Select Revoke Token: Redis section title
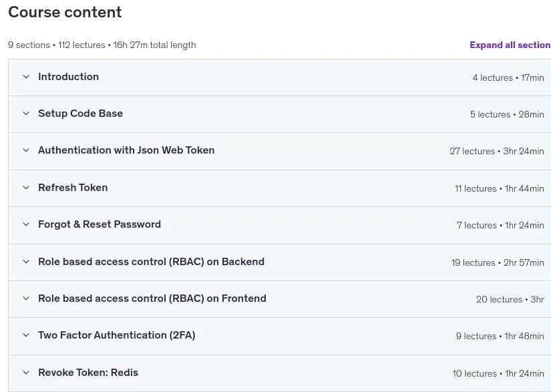Viewport: 551px width, 392px height. pos(88,373)
